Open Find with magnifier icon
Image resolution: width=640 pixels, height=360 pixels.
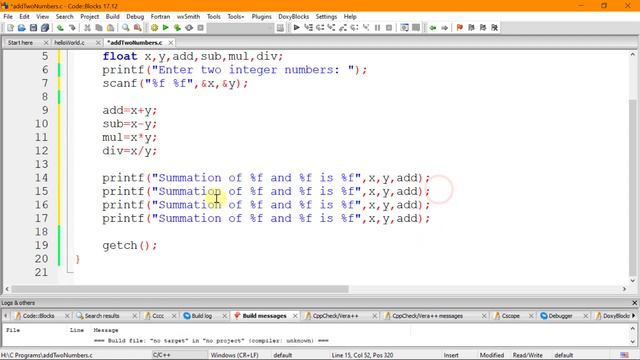coord(126,28)
